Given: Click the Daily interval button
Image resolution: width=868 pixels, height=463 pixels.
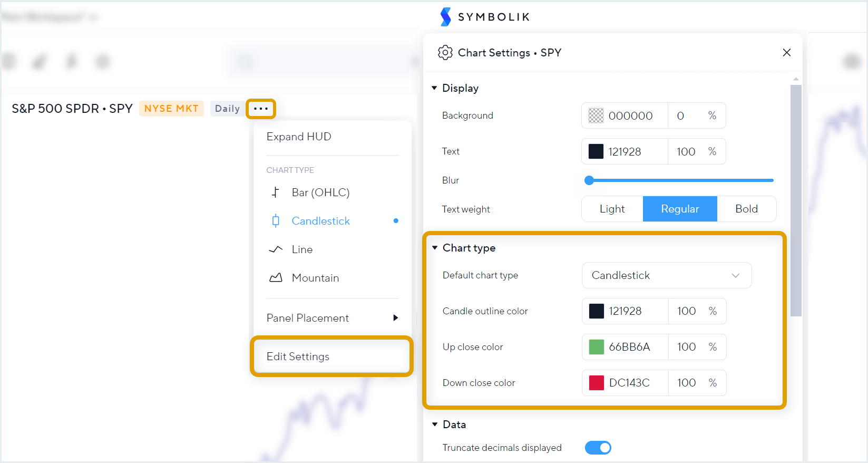Looking at the screenshot, I should click(x=228, y=109).
